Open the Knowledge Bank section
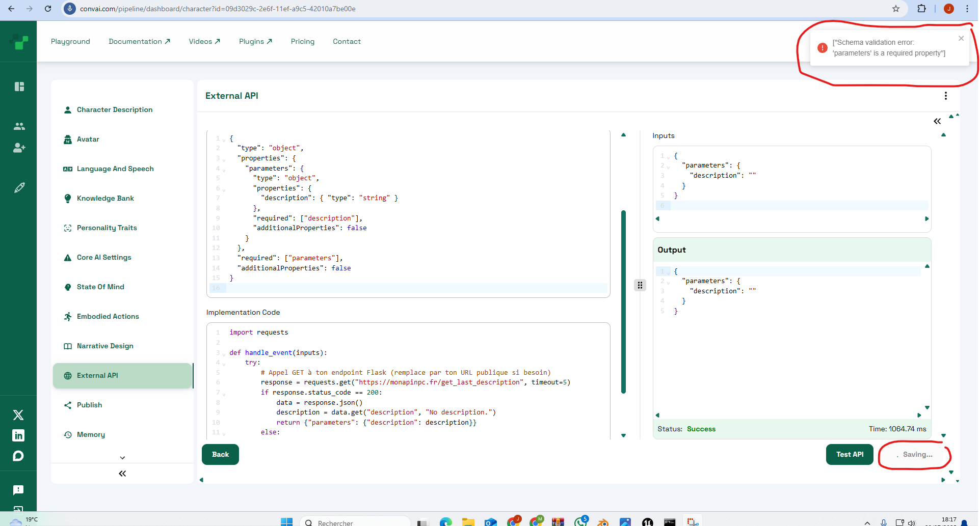980x526 pixels. pos(105,199)
